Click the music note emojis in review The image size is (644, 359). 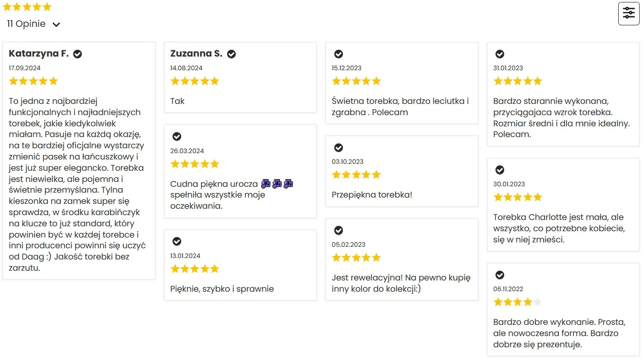tap(277, 184)
